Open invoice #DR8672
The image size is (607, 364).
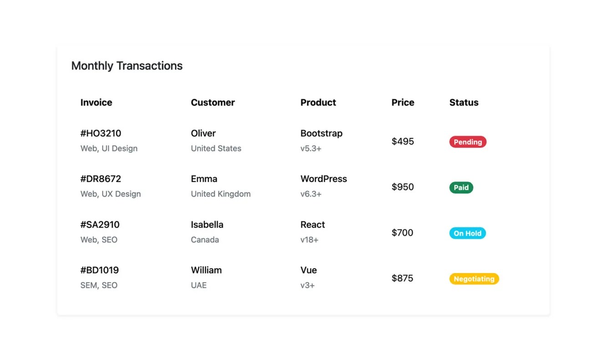click(101, 179)
